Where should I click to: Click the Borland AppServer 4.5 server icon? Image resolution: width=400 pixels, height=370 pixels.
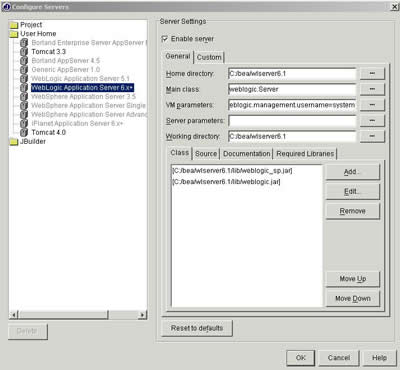click(x=24, y=61)
